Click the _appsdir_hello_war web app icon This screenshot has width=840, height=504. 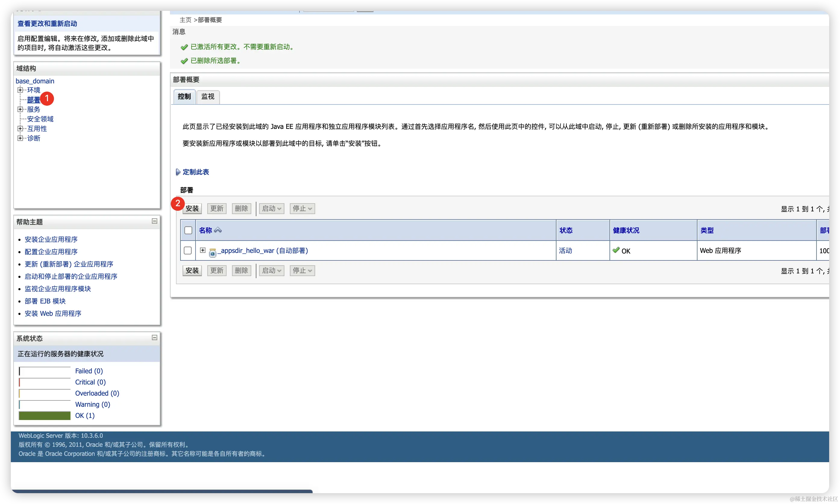point(213,252)
